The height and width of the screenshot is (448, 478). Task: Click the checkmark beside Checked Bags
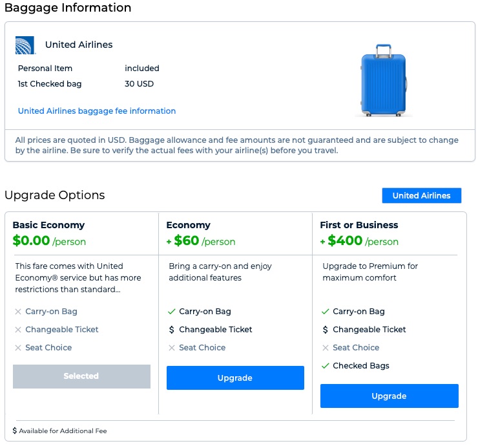pyautogui.click(x=326, y=366)
